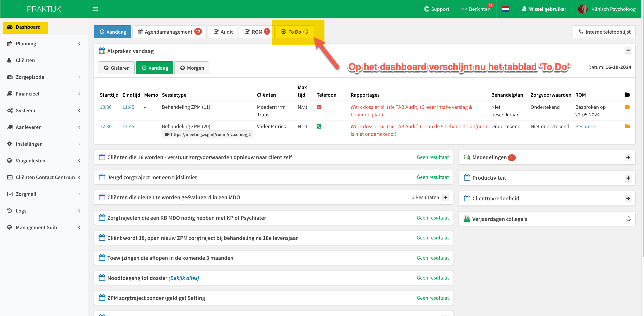644x316 pixels.
Task: Click the Verjaardagen collega's cake icon
Action: pos(467,219)
